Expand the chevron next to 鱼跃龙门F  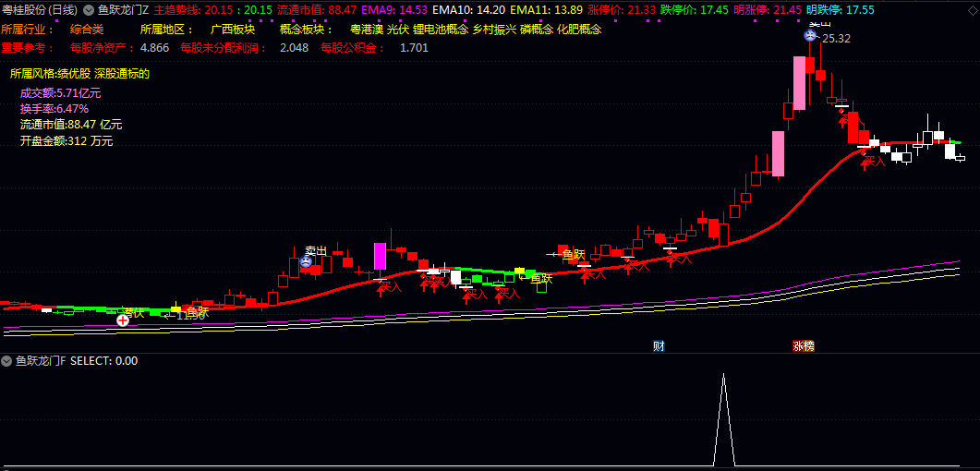(6, 360)
